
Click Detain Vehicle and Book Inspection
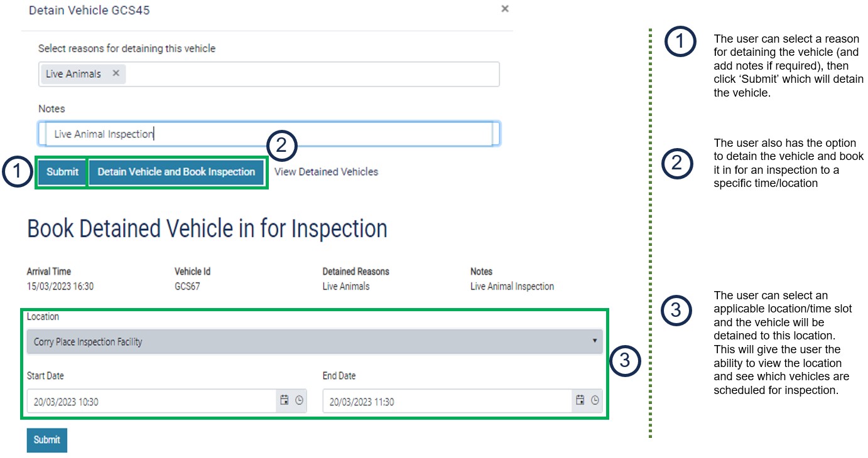tap(176, 172)
